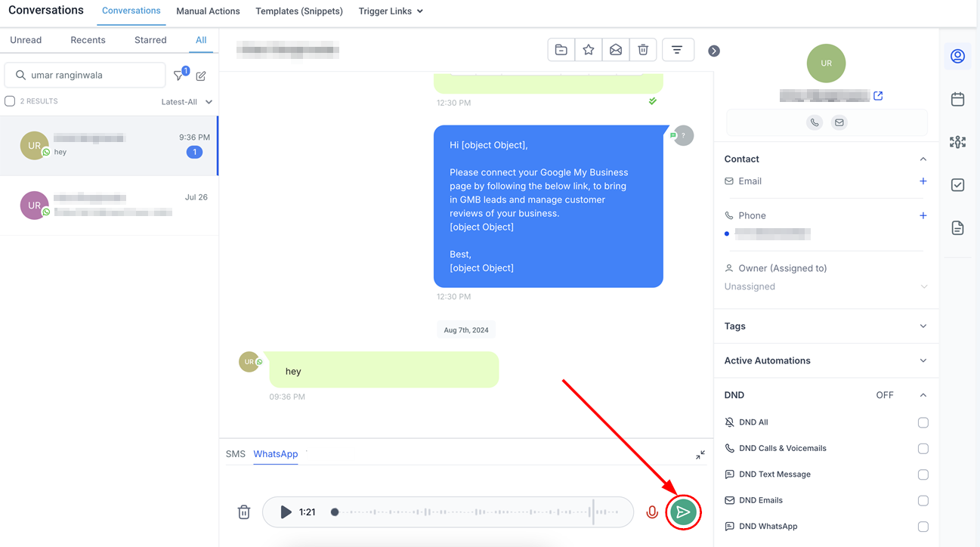980x547 pixels.
Task: Star this conversation
Action: click(589, 50)
